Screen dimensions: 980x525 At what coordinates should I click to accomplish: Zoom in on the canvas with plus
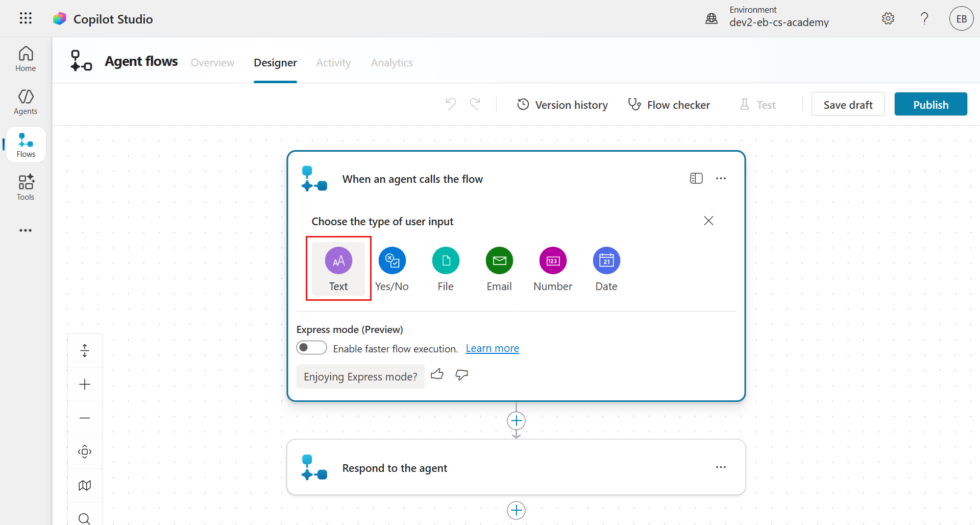[85, 385]
